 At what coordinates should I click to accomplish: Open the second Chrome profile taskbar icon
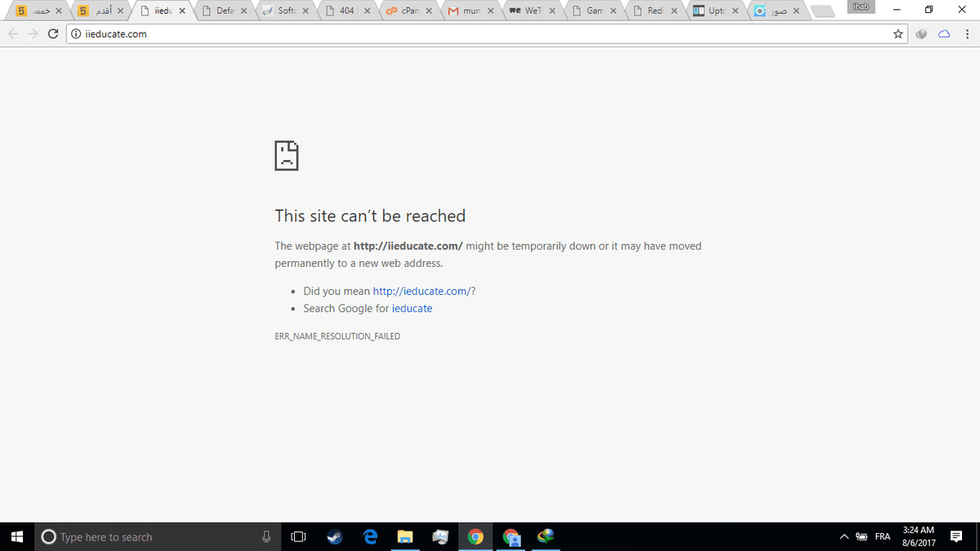511,536
